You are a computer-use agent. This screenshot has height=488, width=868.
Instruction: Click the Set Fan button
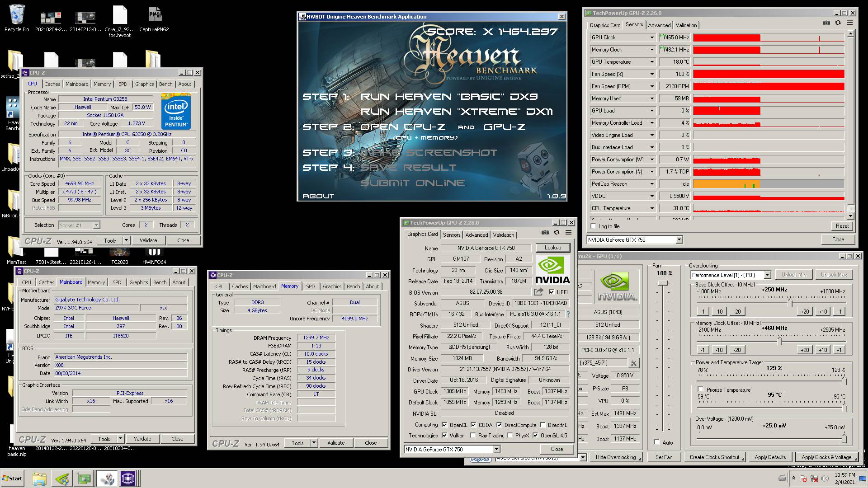point(664,457)
